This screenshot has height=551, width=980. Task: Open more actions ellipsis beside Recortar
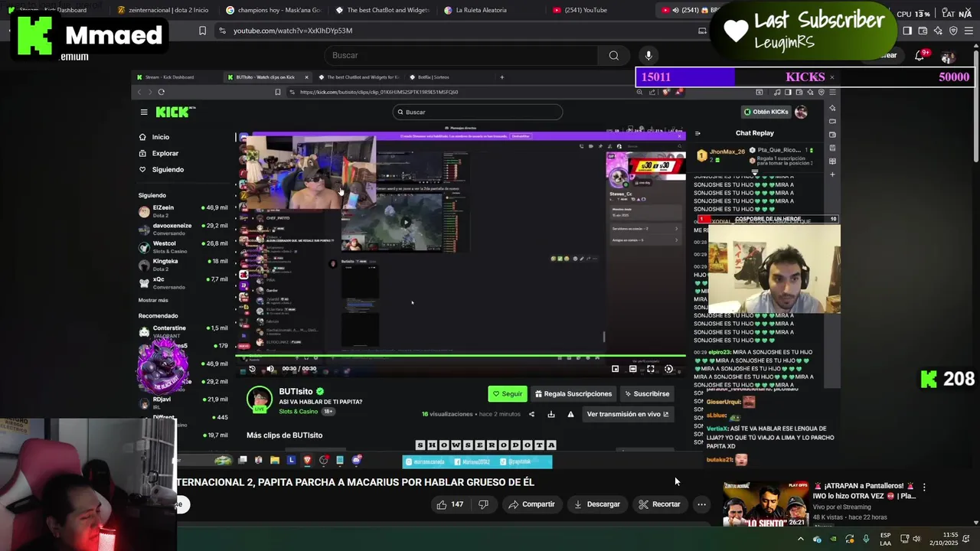point(701,504)
